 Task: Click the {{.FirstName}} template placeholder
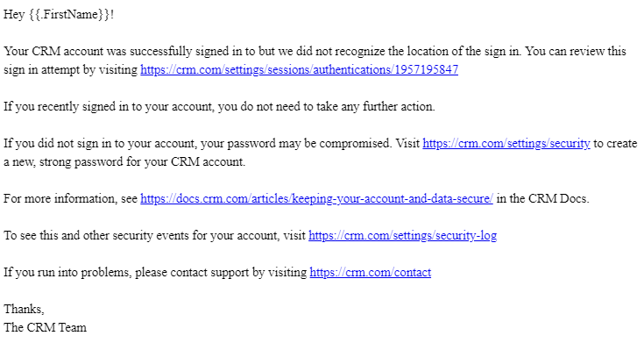(x=69, y=14)
